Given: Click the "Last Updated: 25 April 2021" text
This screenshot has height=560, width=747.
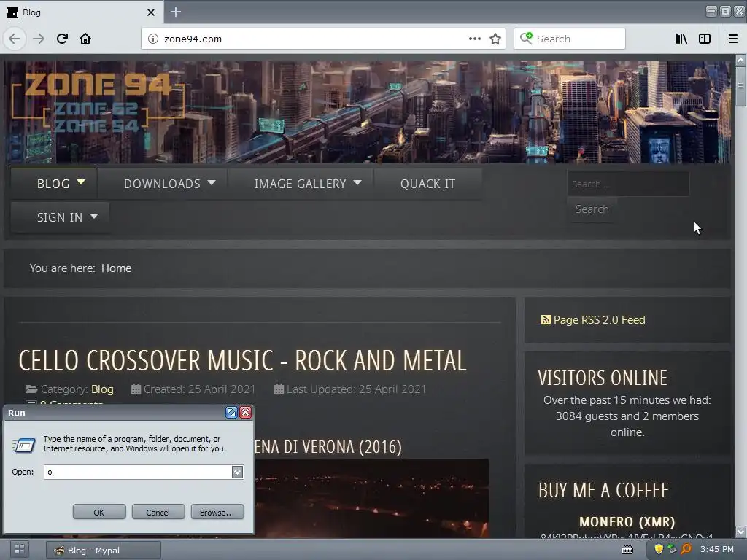Looking at the screenshot, I should pos(356,389).
